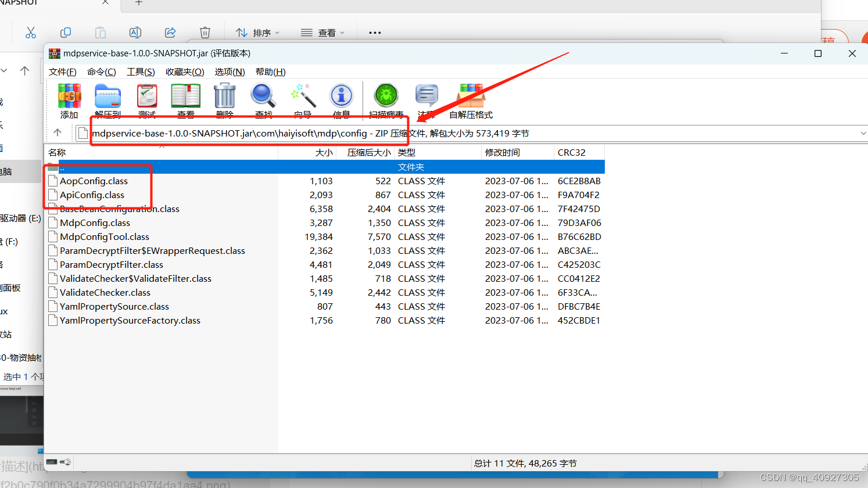Select the (F:) drive in Explorer sidebar
The width and height of the screenshot is (868, 488).
coord(9,242)
